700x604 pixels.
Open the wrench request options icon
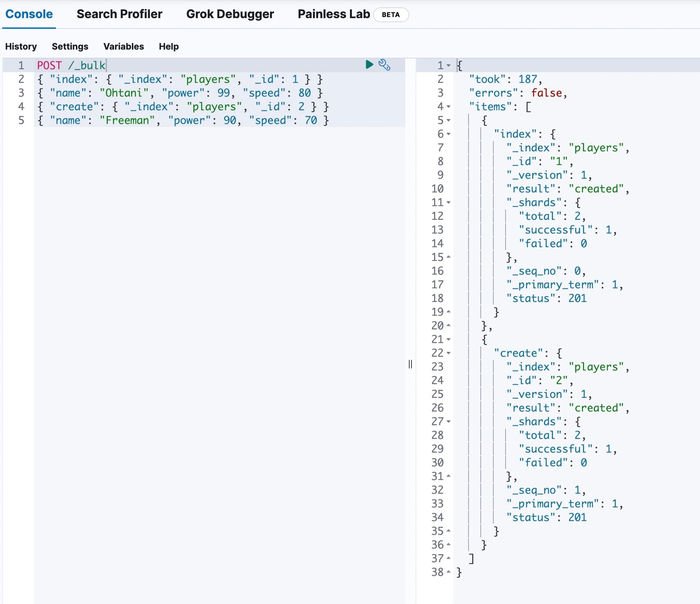(x=384, y=65)
